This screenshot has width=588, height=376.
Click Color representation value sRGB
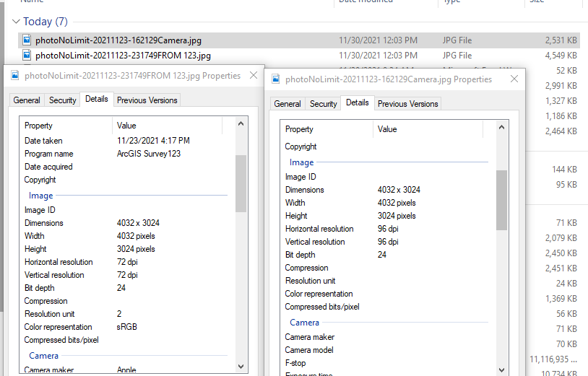(x=126, y=327)
